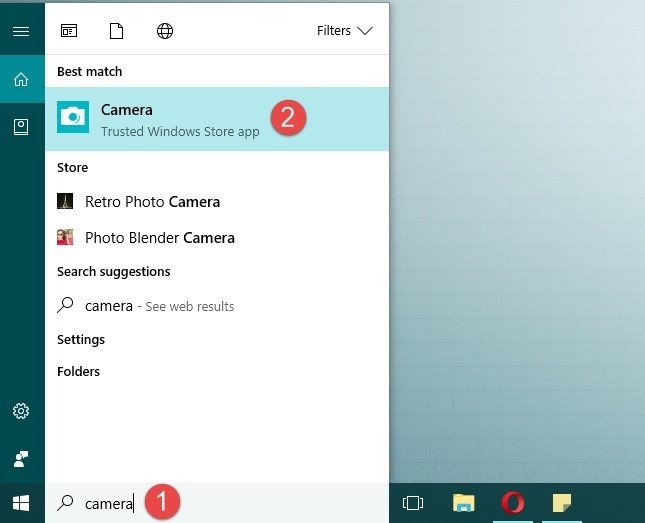Click the Photo Blender Camera thumbnail
645x523 pixels.
click(x=65, y=237)
